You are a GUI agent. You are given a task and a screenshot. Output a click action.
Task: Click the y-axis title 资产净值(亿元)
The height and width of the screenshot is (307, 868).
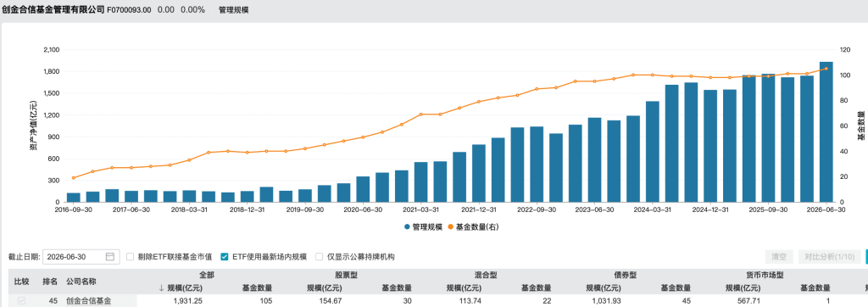click(x=33, y=126)
